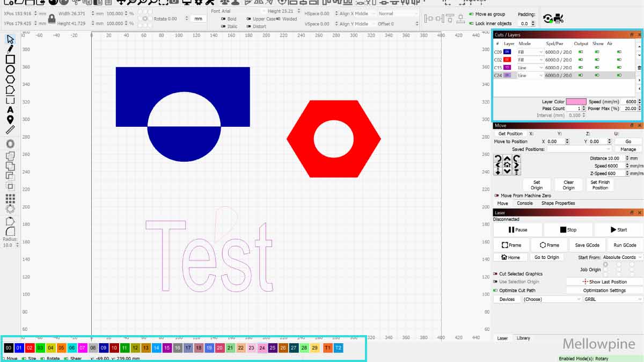644x362 pixels.
Task: Toggle Output for the C09 layer
Action: [x=581, y=52]
